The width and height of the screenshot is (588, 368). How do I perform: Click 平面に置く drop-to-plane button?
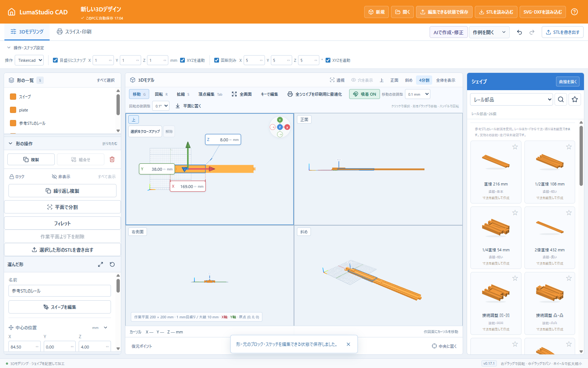[188, 106]
